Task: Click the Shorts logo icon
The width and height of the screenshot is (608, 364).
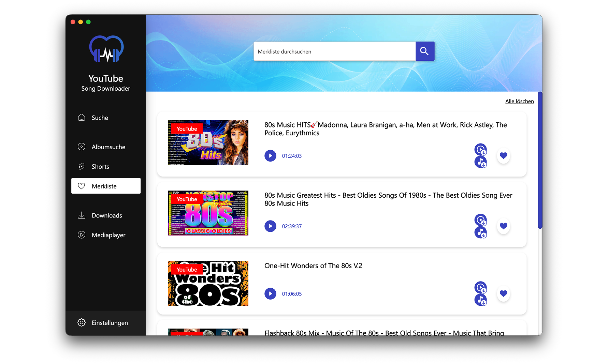Action: 82,166
